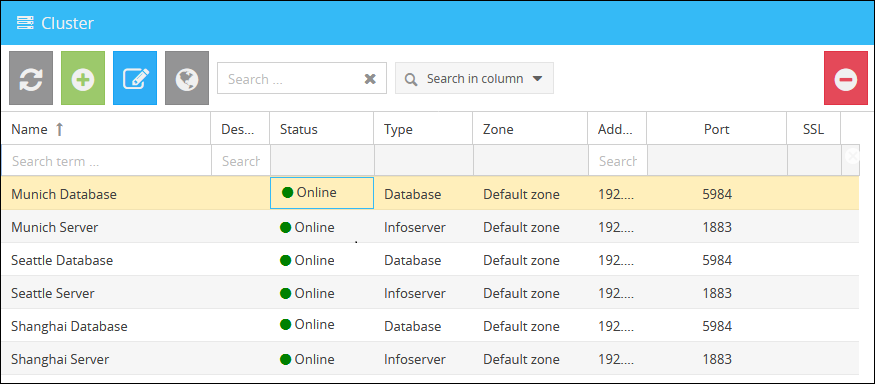Open the edit node button
The width and height of the screenshot is (875, 384).
tap(135, 78)
